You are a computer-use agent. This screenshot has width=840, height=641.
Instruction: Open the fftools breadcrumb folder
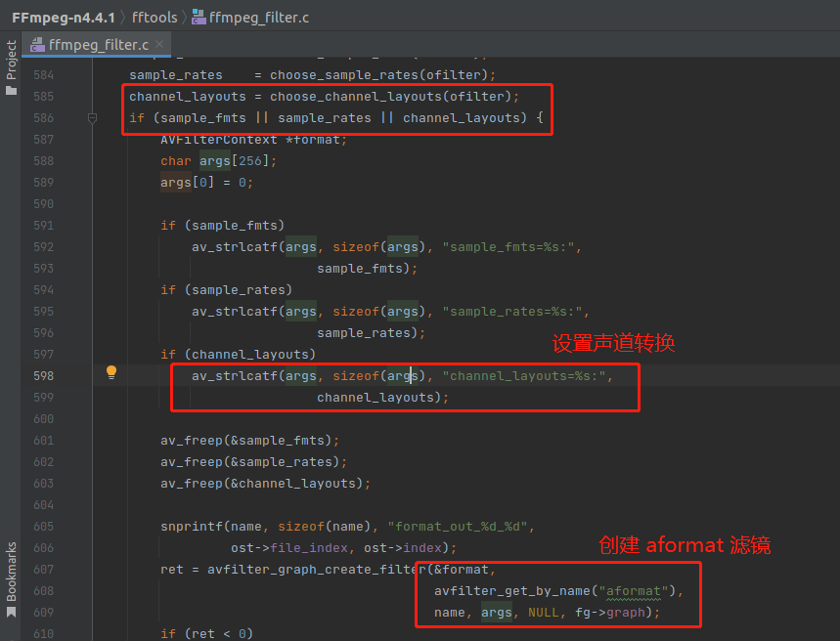click(155, 16)
